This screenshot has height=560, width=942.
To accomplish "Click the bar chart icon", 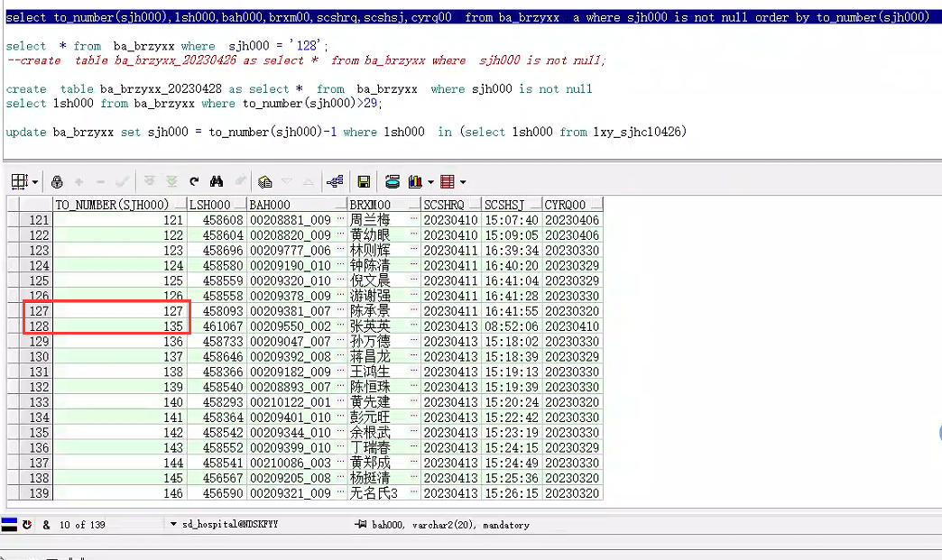I will click(416, 181).
